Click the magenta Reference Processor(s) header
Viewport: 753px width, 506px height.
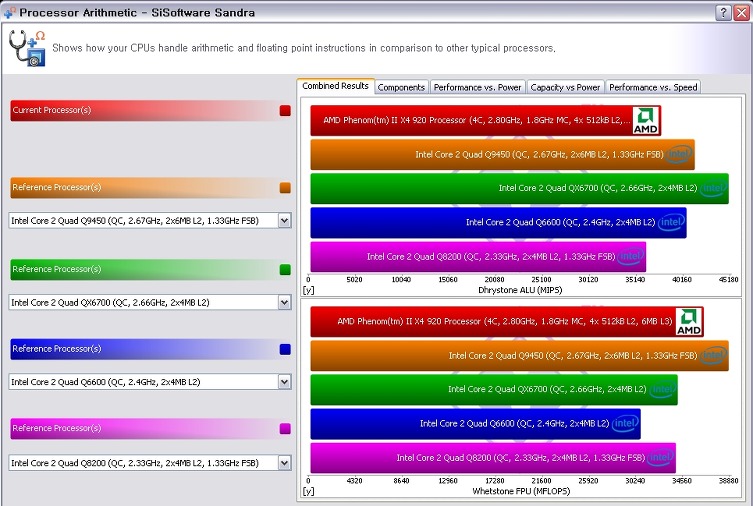(x=150, y=428)
